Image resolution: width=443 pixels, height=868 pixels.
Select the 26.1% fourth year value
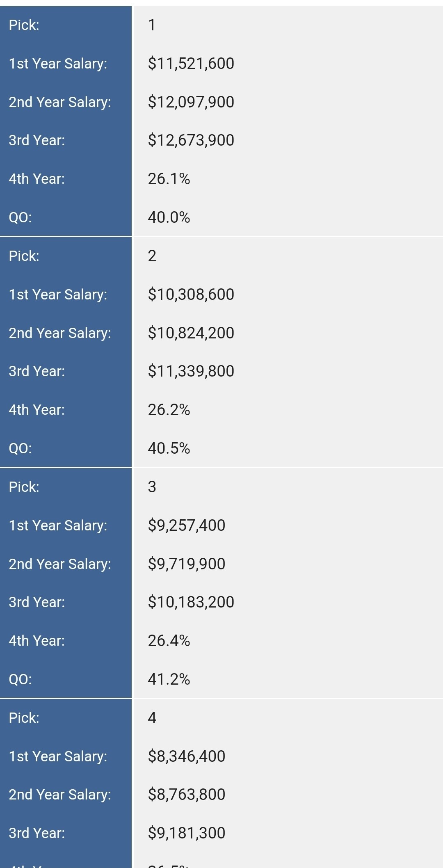169,179
